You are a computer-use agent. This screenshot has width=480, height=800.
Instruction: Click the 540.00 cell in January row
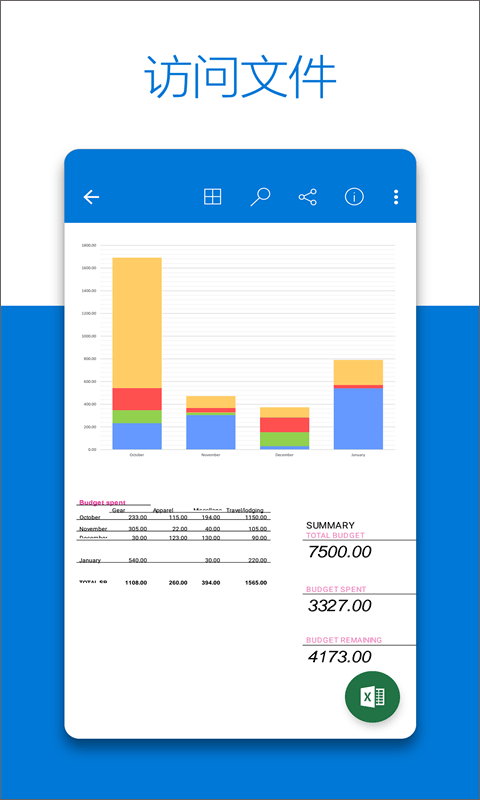point(137,560)
